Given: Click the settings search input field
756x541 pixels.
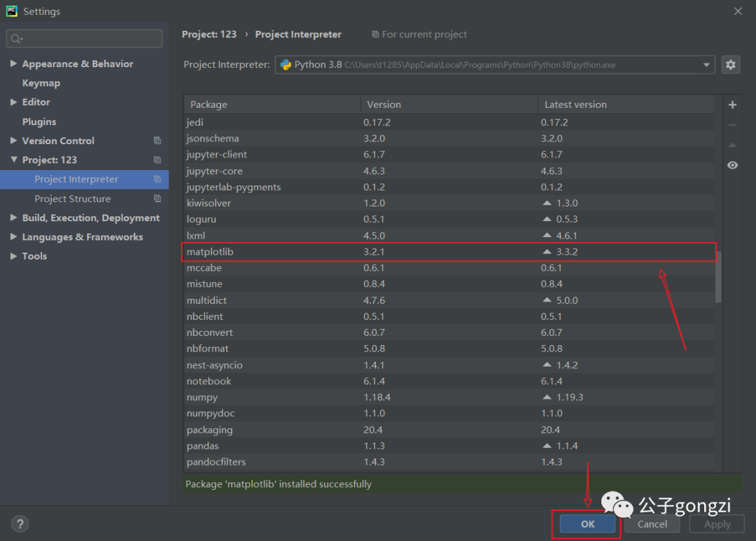Looking at the screenshot, I should pos(85,38).
